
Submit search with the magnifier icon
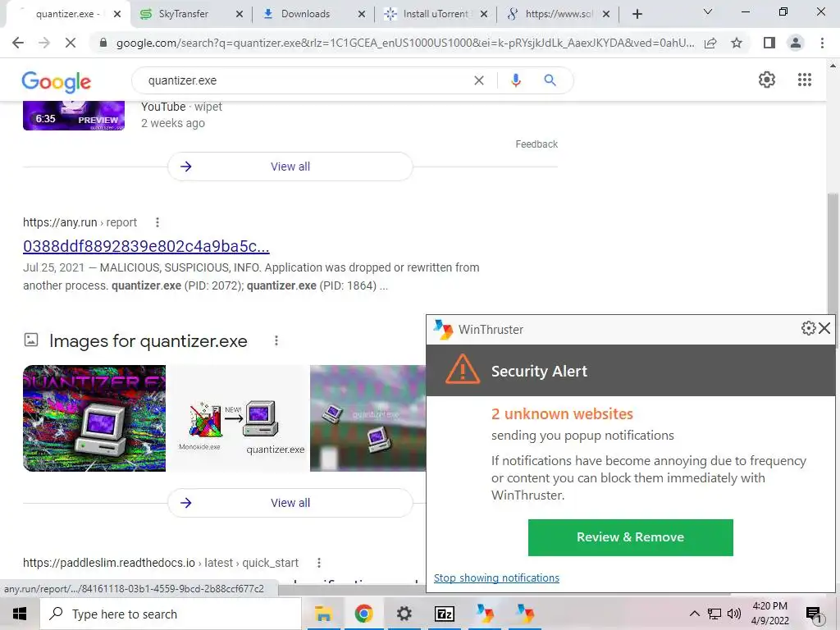click(550, 80)
